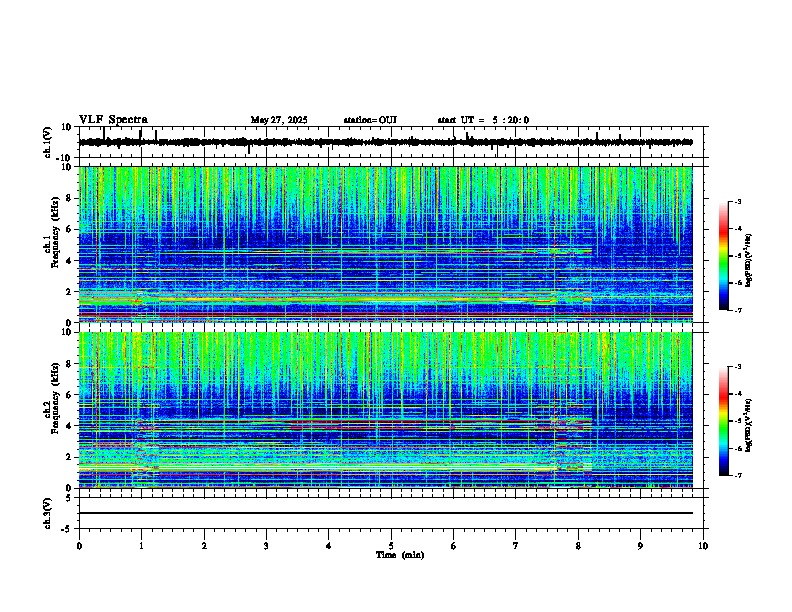The width and height of the screenshot is (792, 612).
Task: Click the ch.1(V) waveform axis label
Action: (x=48, y=142)
